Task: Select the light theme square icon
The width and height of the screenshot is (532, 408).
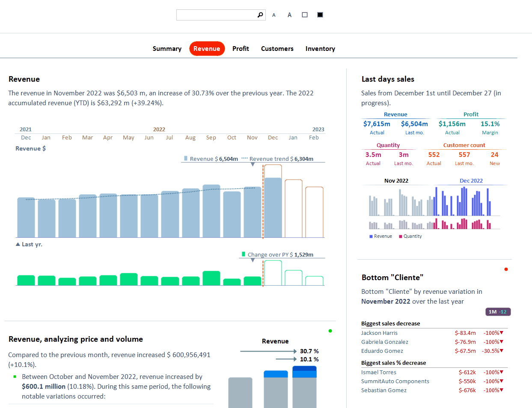Action: [305, 15]
